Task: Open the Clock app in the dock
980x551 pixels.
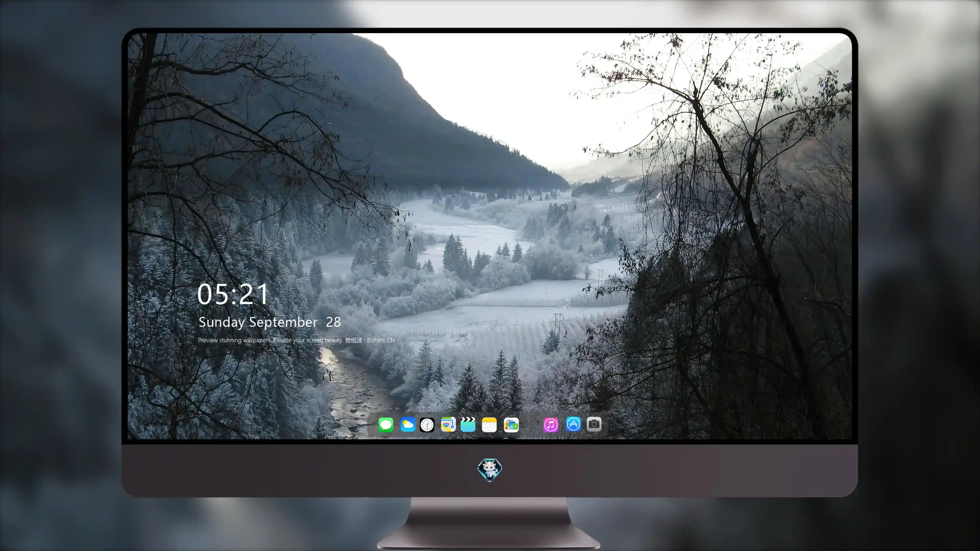Action: (x=427, y=425)
